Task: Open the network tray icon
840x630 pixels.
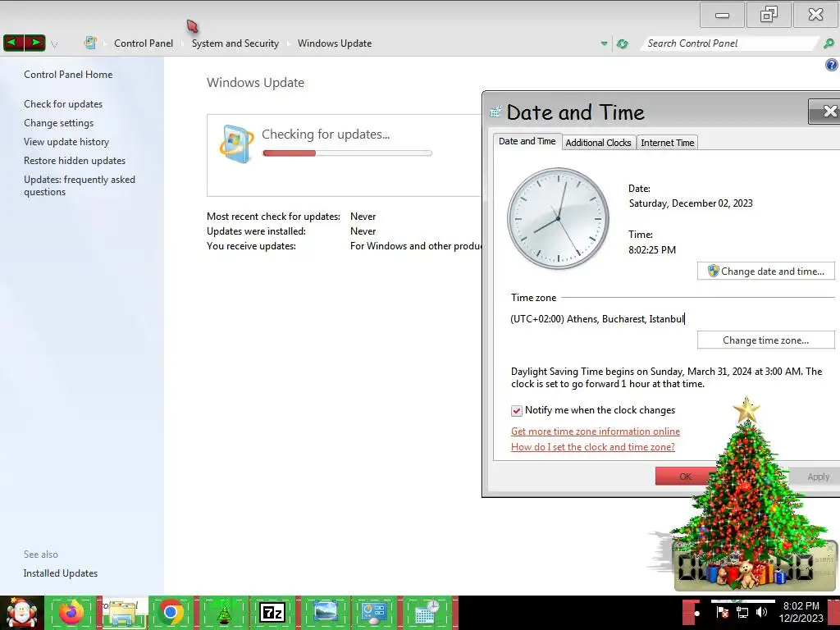Action: pyautogui.click(x=742, y=612)
